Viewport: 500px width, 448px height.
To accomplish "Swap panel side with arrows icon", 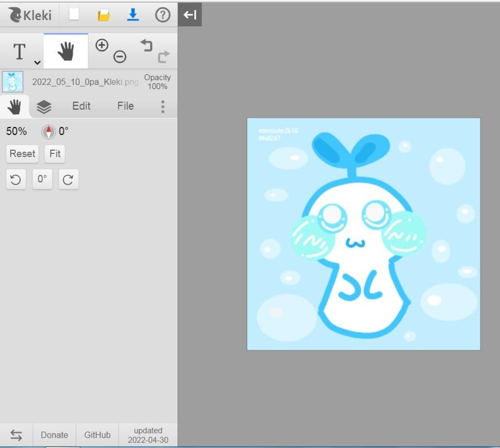I will pyautogui.click(x=16, y=435).
